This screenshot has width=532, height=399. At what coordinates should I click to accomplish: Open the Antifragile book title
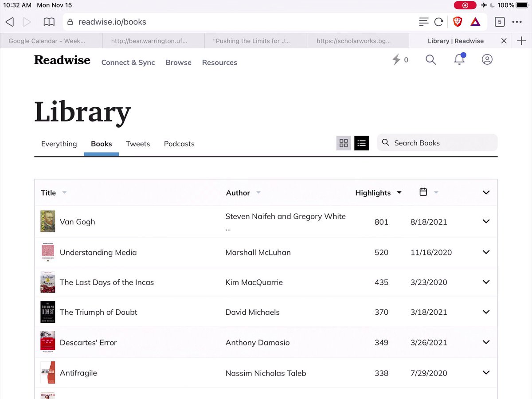point(78,373)
